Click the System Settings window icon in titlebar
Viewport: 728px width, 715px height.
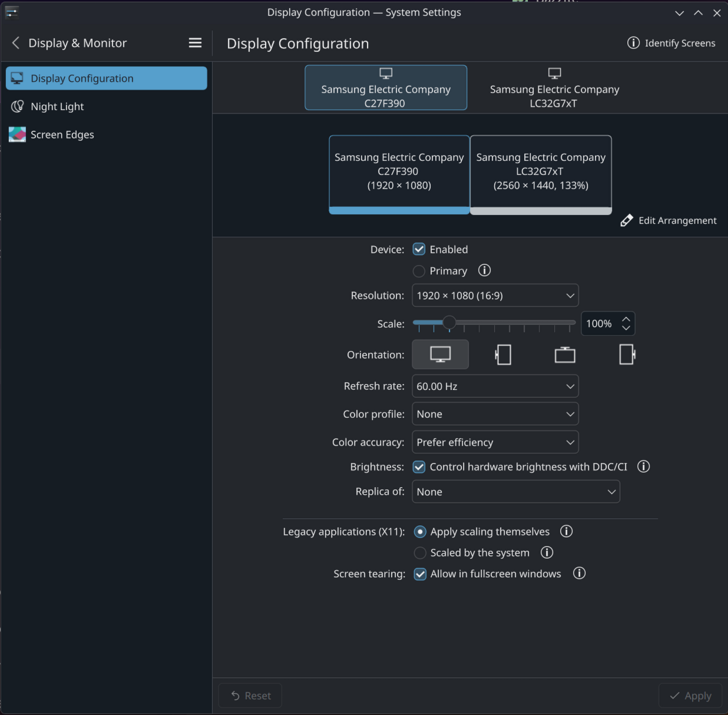click(11, 12)
